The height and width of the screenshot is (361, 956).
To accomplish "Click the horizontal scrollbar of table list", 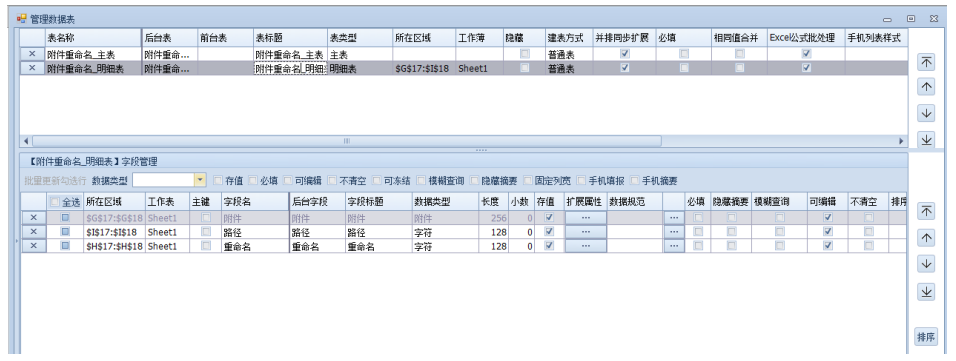I will [x=346, y=141].
